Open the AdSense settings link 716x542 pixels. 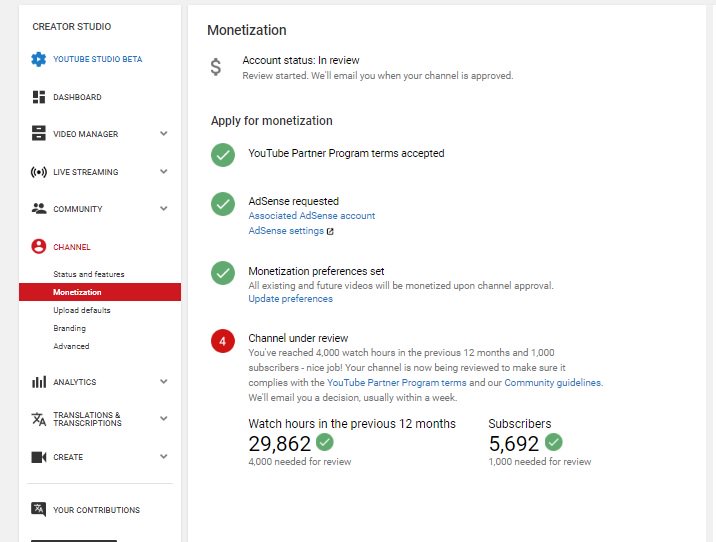tap(286, 231)
